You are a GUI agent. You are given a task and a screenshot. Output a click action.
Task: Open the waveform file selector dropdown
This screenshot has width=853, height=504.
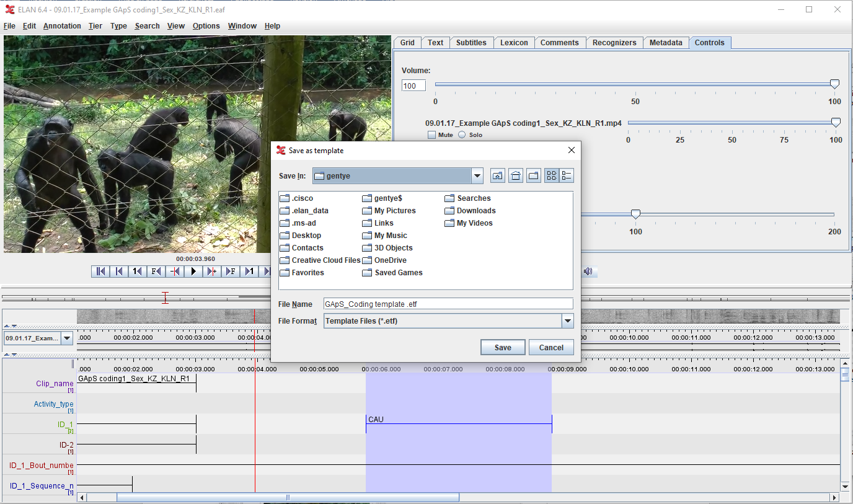[x=66, y=338]
